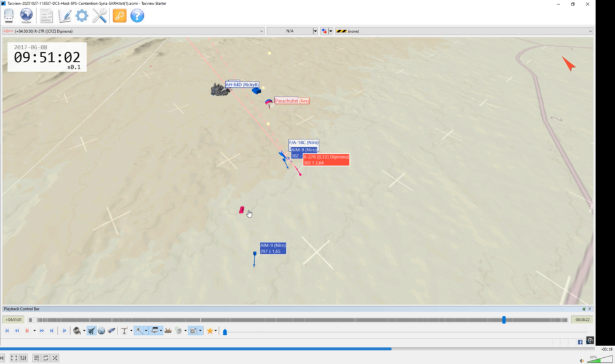Screen dimensions: 615x364
Task: Expand dropdown arrow beside pilot helmet icon
Action: pos(84,331)
